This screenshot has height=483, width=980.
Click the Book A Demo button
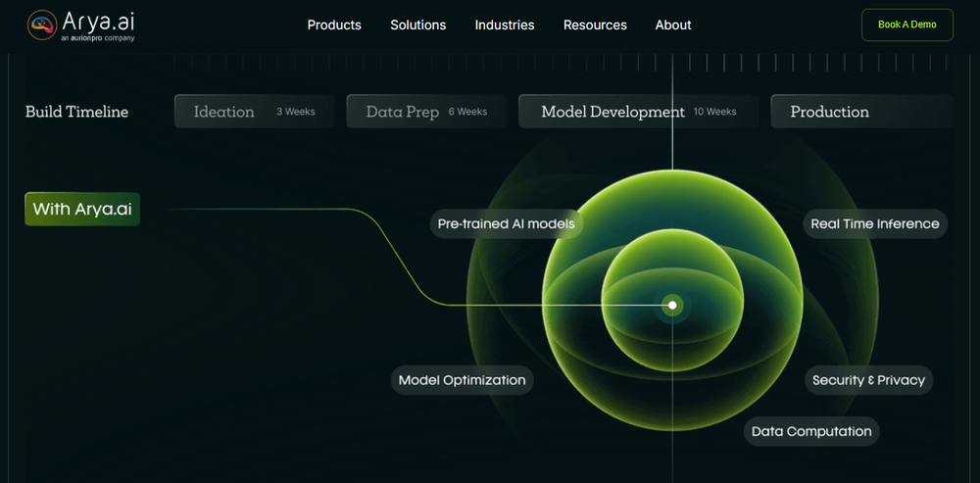click(x=906, y=25)
